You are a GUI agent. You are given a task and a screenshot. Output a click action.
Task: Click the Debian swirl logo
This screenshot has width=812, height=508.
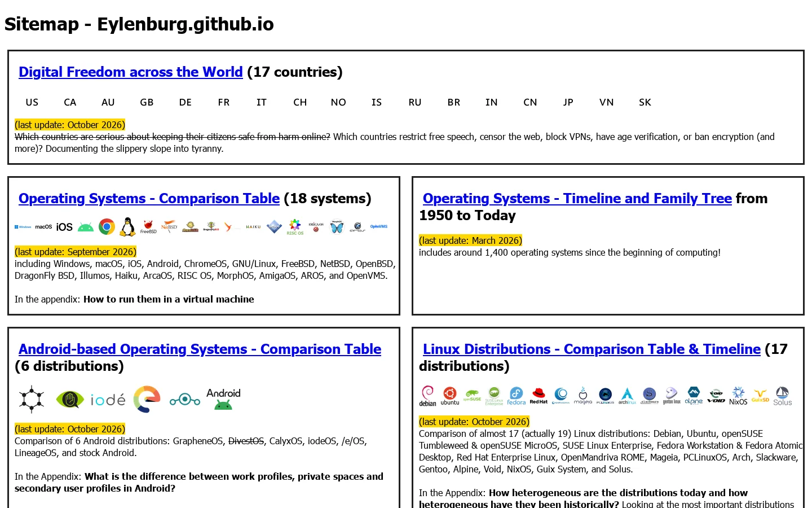click(x=428, y=396)
